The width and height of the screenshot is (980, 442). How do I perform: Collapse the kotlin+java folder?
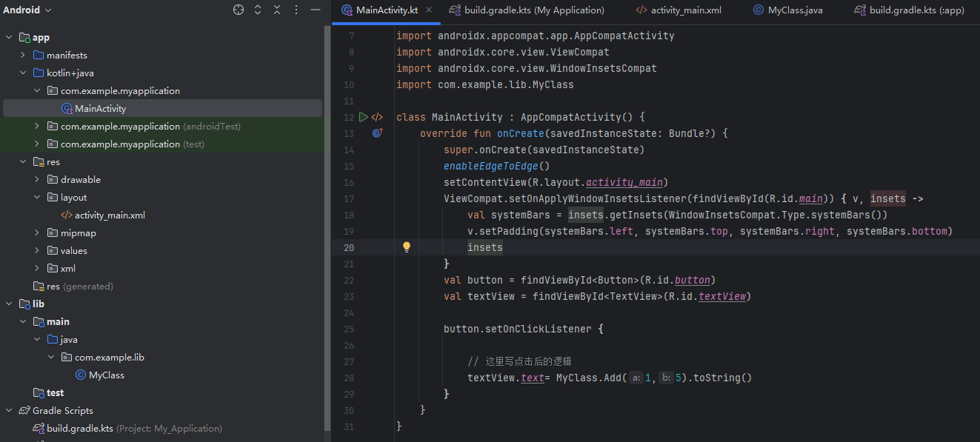point(23,73)
